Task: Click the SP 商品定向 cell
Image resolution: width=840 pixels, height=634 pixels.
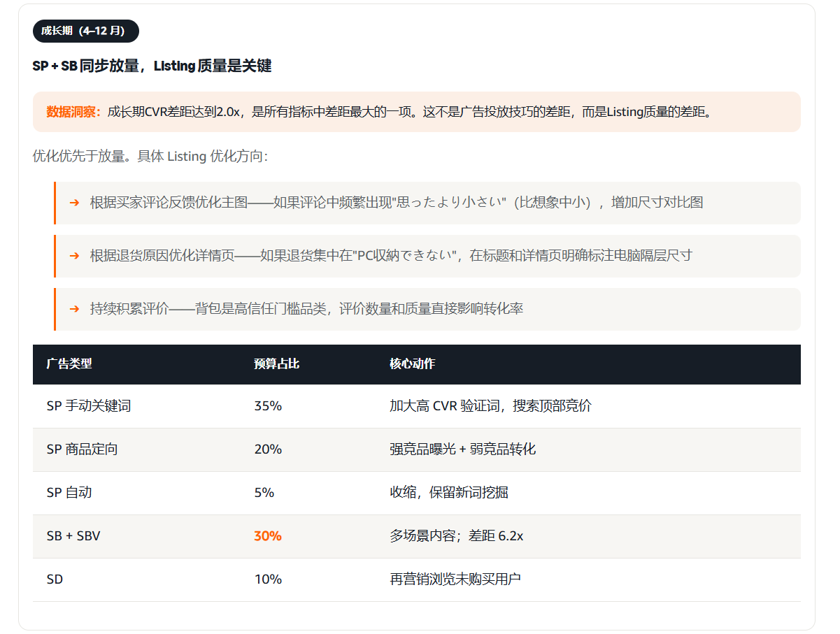Action: [x=83, y=449]
